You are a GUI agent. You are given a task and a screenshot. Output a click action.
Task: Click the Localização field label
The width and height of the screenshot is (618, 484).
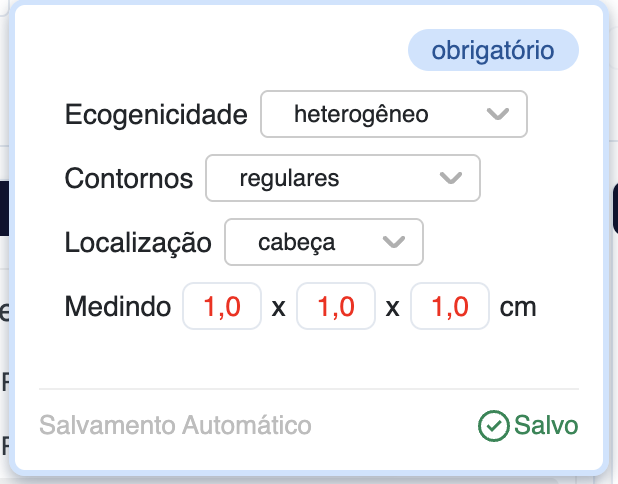point(138,242)
